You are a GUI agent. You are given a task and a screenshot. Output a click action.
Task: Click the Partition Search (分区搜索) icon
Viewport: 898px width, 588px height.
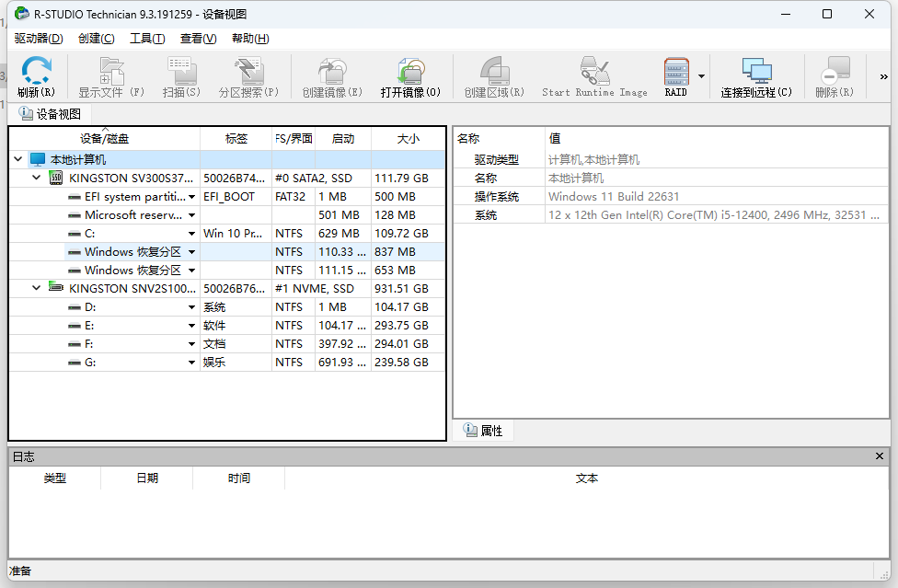coord(248,71)
